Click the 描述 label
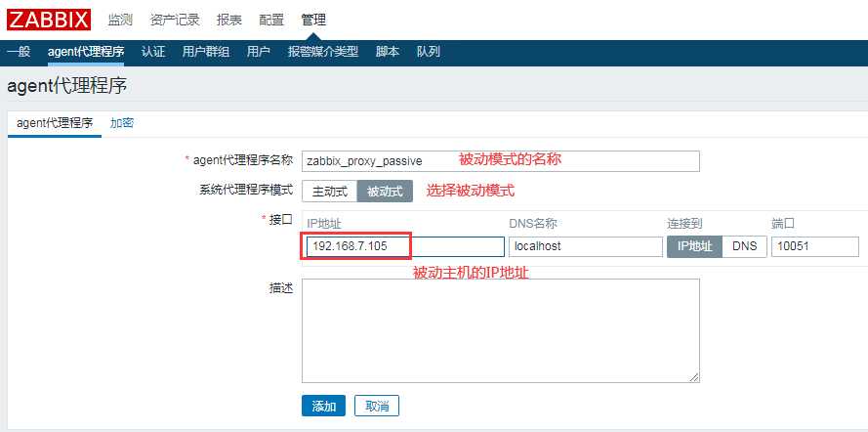 280,288
